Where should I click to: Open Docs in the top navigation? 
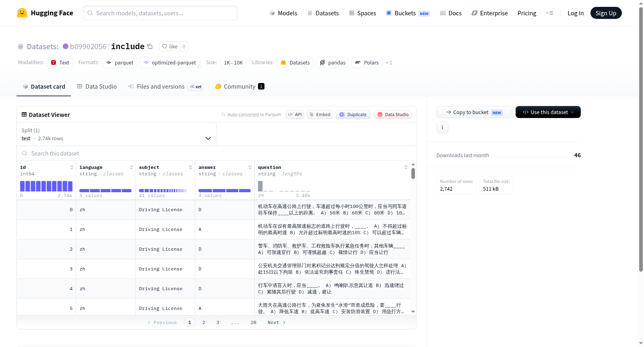(x=451, y=13)
